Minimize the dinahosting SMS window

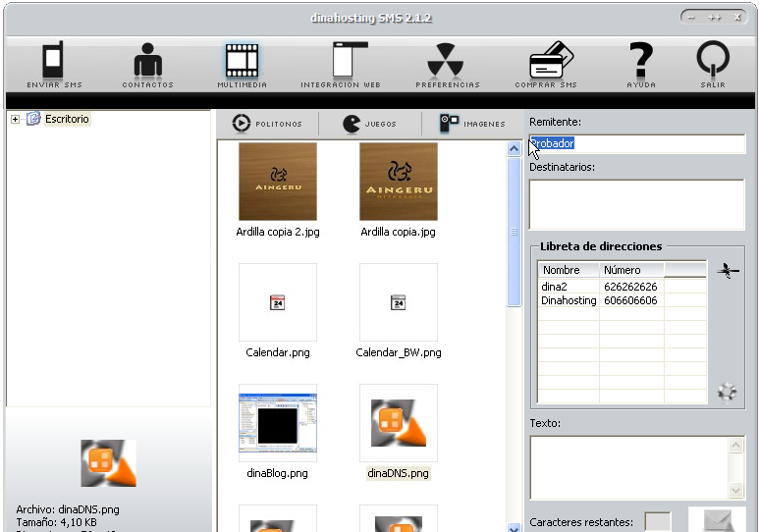pyautogui.click(x=691, y=18)
